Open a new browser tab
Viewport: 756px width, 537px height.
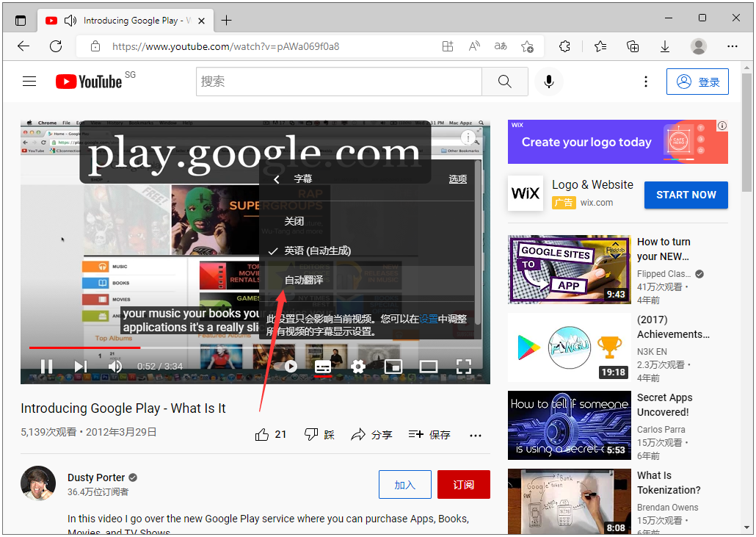[226, 21]
